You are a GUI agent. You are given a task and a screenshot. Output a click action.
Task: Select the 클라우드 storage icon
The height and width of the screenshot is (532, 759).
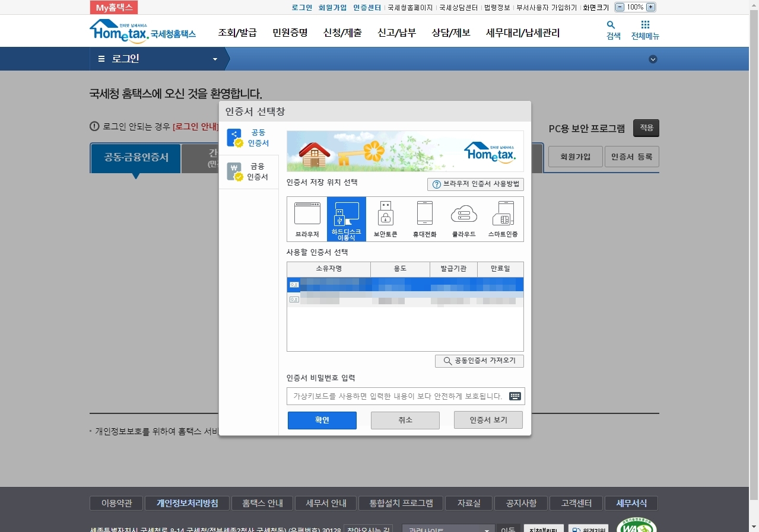(464, 219)
